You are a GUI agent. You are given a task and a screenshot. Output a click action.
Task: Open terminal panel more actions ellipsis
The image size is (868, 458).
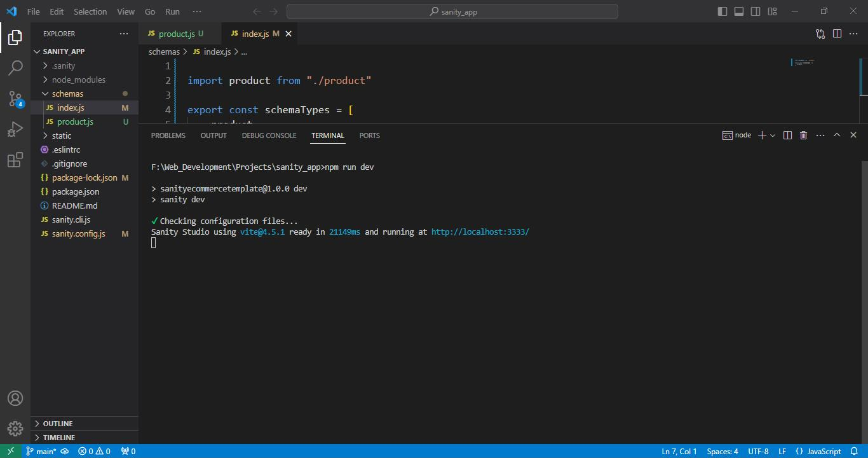[820, 135]
